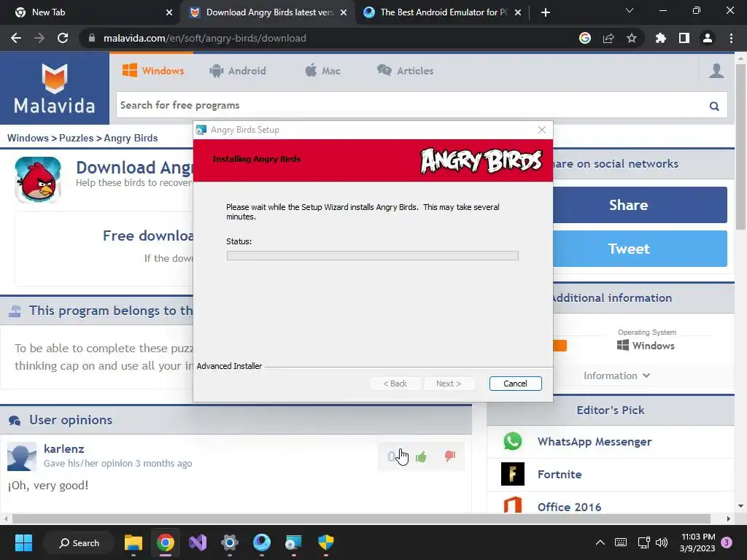Click karlenz user avatar
The image size is (747, 560).
(22, 456)
